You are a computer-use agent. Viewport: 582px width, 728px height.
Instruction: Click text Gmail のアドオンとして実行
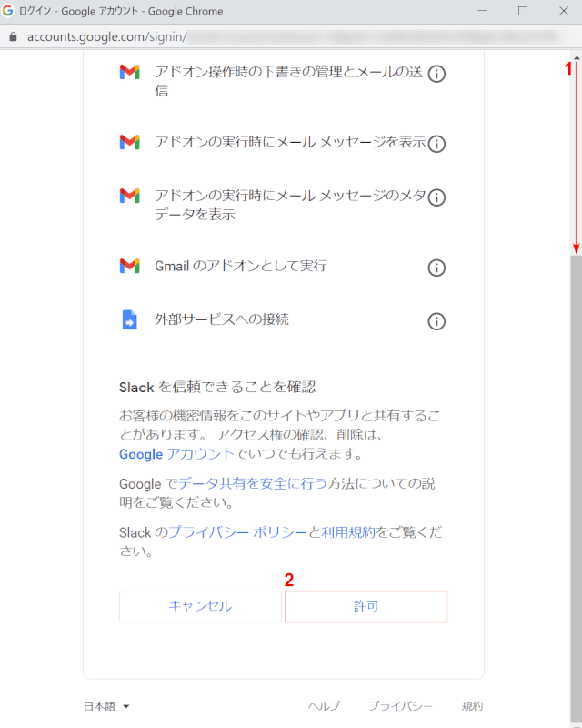coord(241,266)
